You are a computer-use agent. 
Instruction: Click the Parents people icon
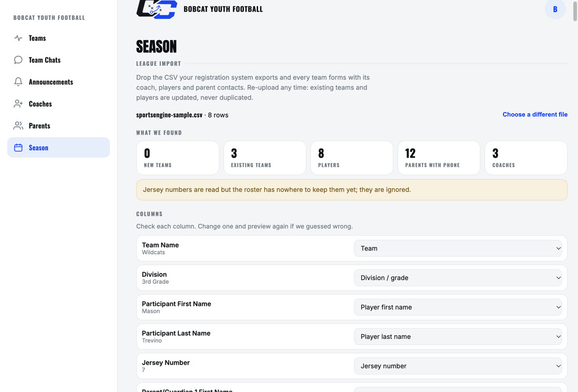(x=18, y=126)
